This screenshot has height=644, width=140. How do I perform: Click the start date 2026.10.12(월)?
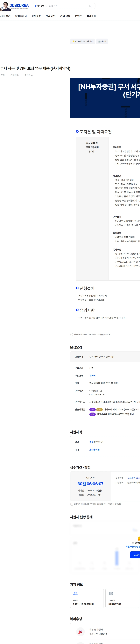tap(94, 491)
